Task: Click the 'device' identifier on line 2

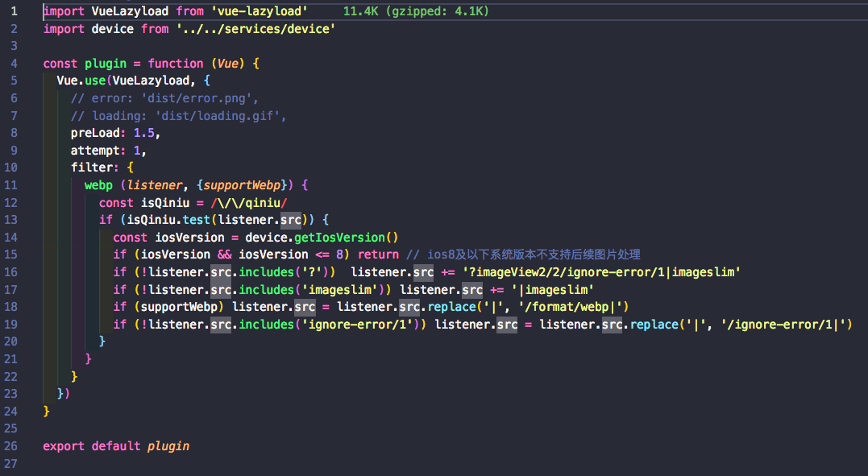Action: pos(112,29)
